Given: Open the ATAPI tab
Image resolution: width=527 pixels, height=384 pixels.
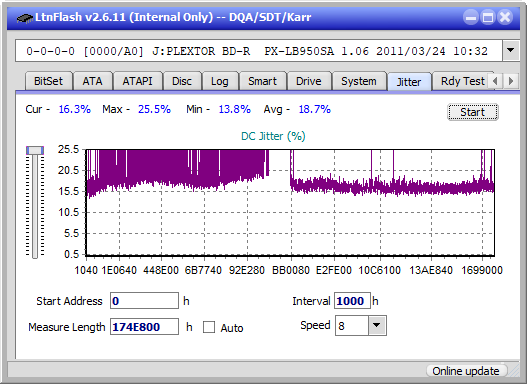Looking at the screenshot, I should (137, 81).
